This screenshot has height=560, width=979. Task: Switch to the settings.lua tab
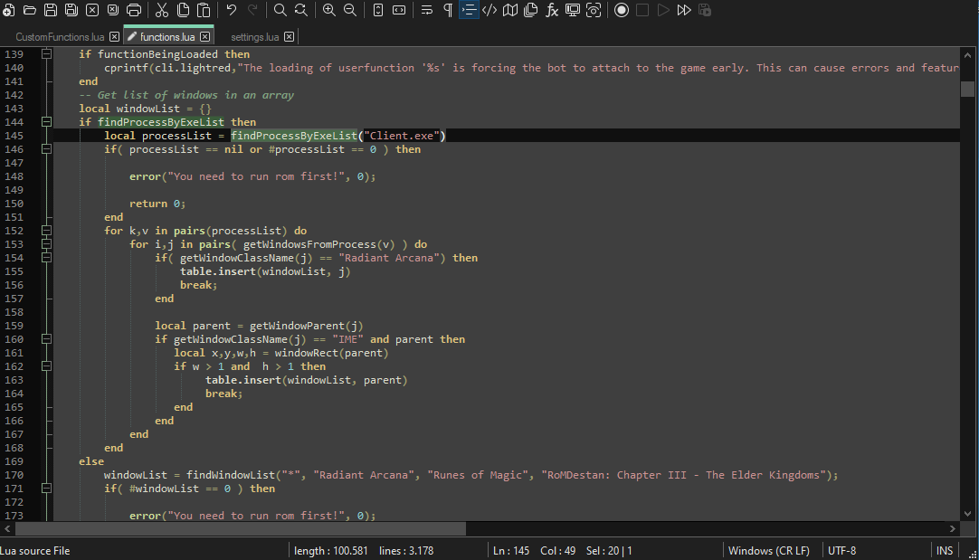(x=254, y=37)
